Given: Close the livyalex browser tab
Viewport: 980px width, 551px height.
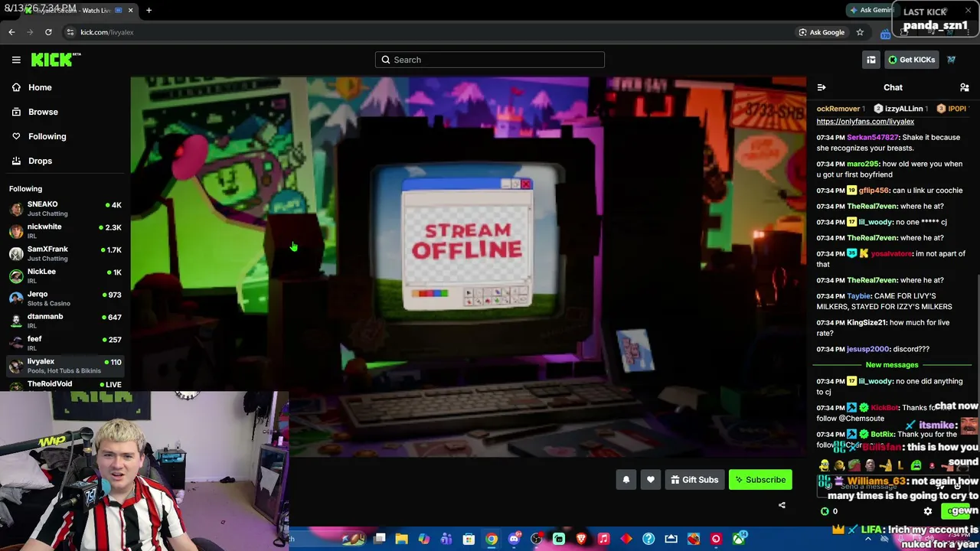Looking at the screenshot, I should coord(130,10).
